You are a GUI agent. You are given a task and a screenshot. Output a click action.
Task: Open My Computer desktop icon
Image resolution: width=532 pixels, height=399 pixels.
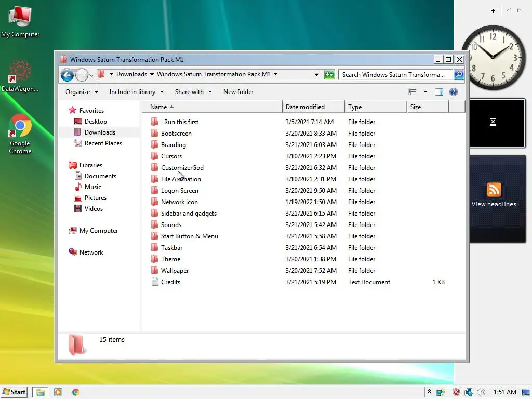[x=20, y=21]
